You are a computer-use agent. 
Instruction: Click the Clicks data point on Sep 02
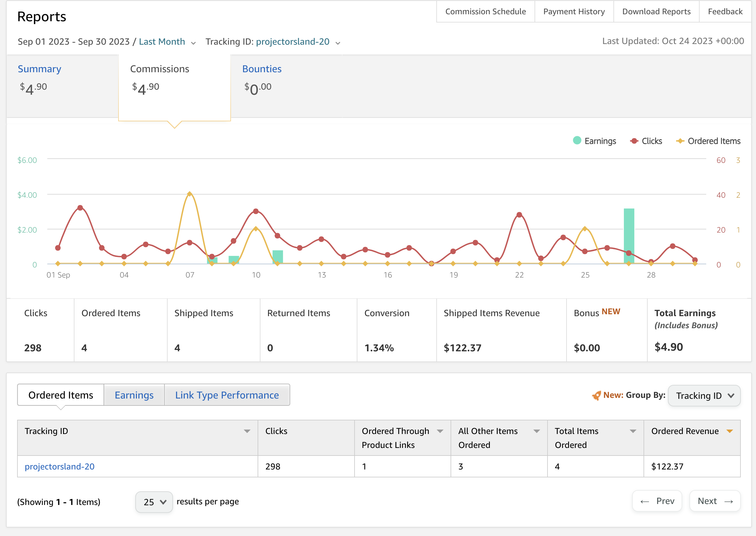coord(80,208)
